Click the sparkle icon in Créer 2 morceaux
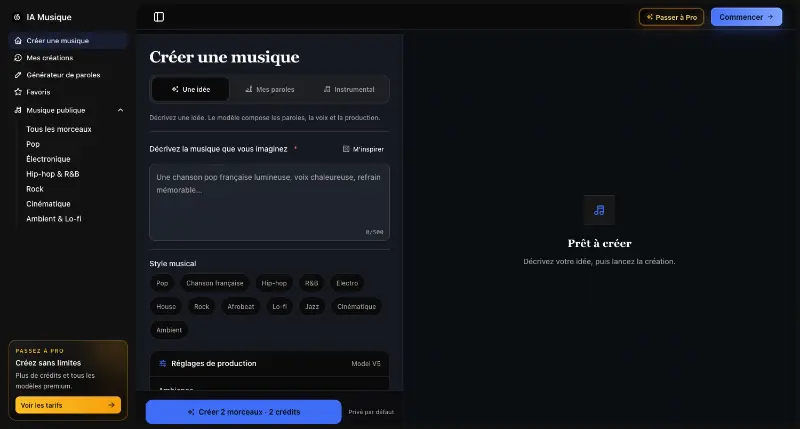 (x=191, y=412)
